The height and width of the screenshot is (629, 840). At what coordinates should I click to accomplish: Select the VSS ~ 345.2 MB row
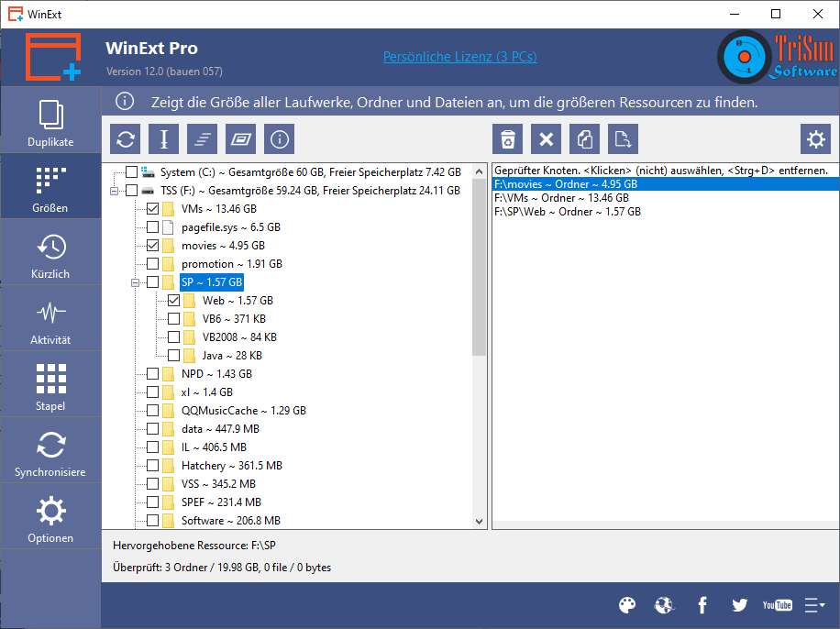218,484
